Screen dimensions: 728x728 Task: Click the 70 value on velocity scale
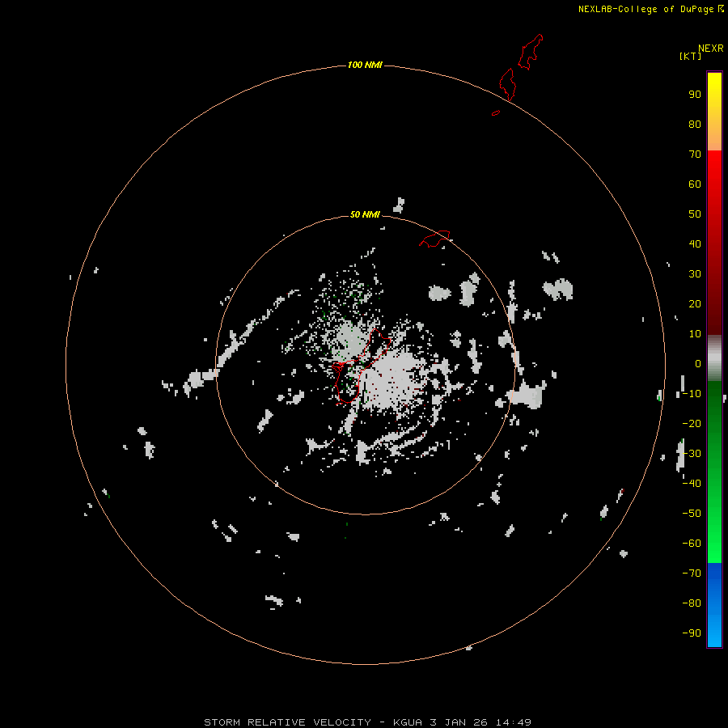coord(695,154)
